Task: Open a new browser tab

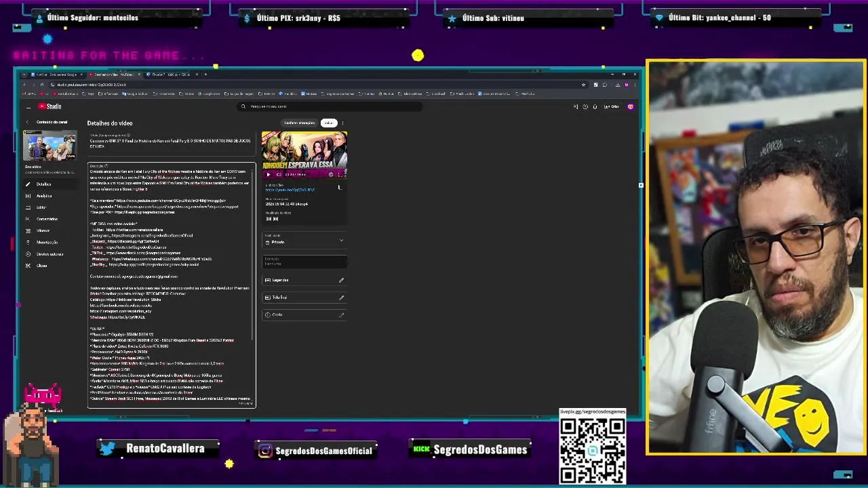Action: pos(205,75)
